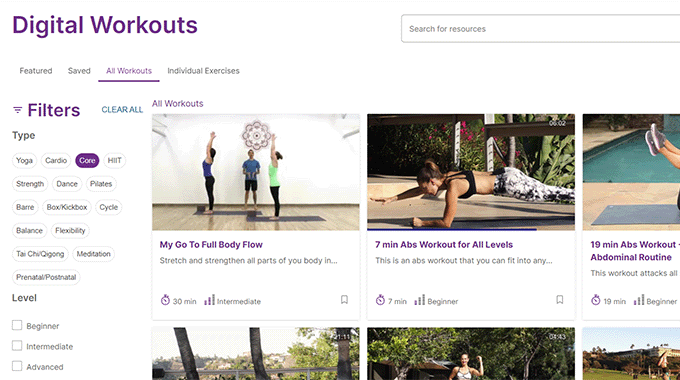Bookmark the My Go To Full Body Flow workout
The width and height of the screenshot is (680, 380).
click(x=344, y=300)
